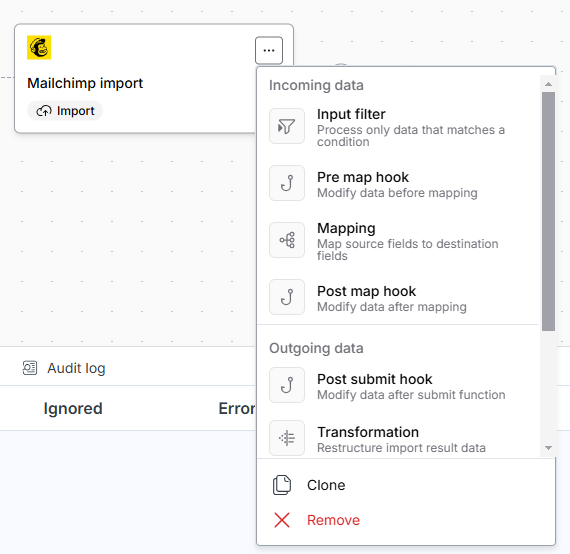Click the menu scrollbar up arrow

pos(549,84)
